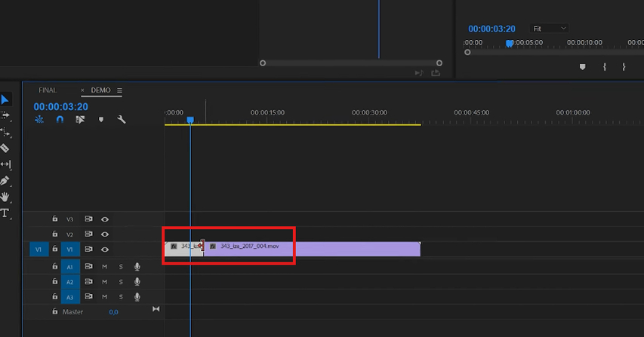Enable voice-over record on A2
644x337 pixels.
coord(137,282)
